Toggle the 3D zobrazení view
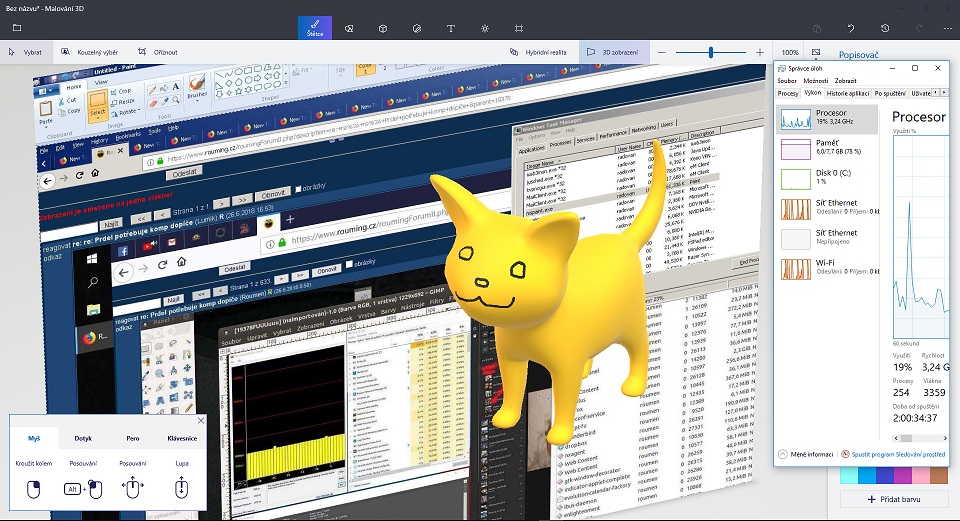 [614, 52]
